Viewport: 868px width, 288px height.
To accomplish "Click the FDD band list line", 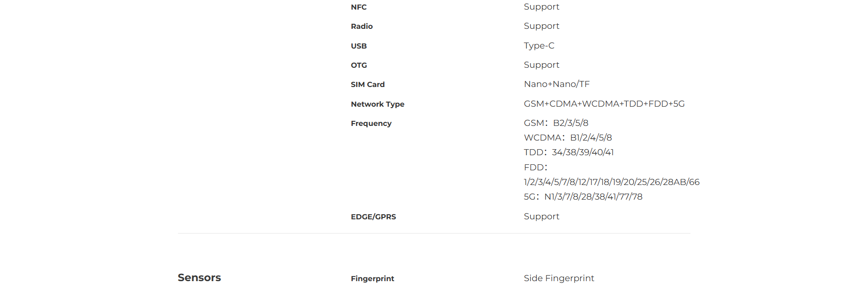I will [x=612, y=182].
